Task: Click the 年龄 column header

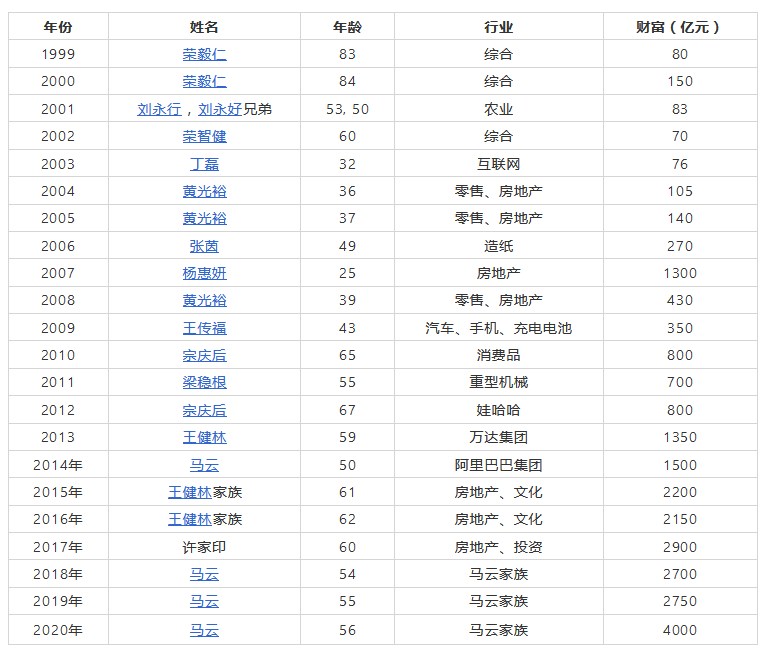Action: 347,26
